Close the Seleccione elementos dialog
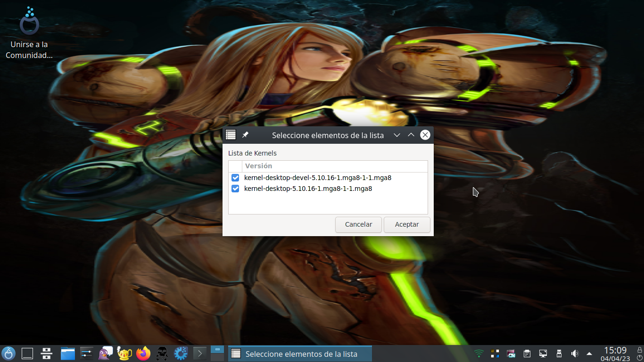 pyautogui.click(x=425, y=135)
